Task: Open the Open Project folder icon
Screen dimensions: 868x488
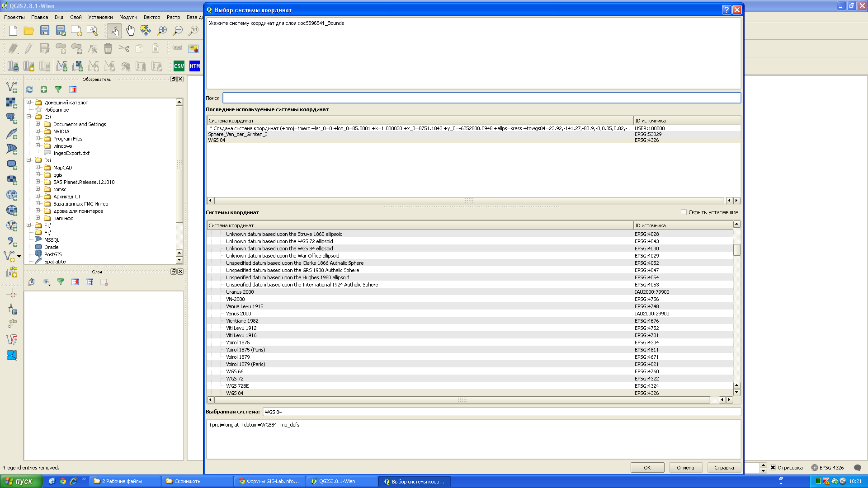Action: point(29,31)
